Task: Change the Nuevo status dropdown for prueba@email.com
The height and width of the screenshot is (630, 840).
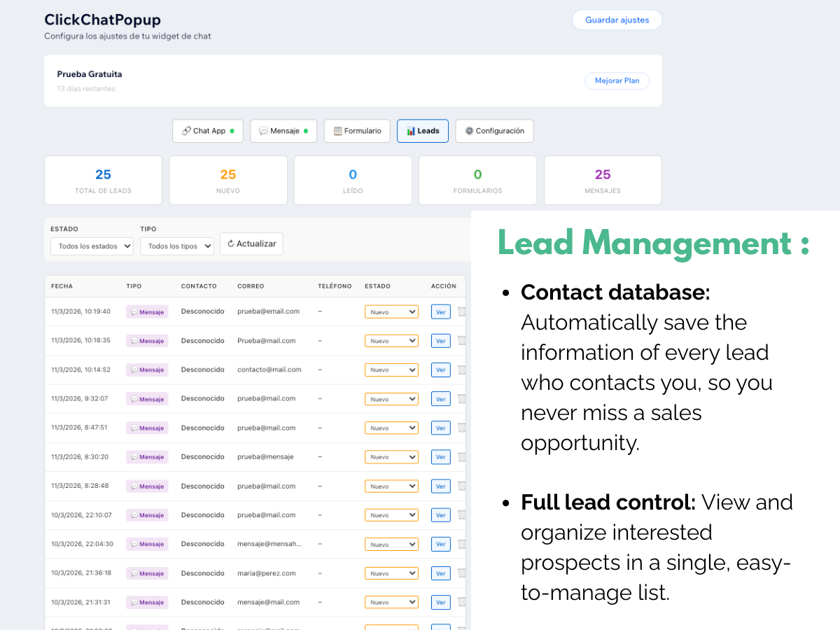Action: [391, 311]
